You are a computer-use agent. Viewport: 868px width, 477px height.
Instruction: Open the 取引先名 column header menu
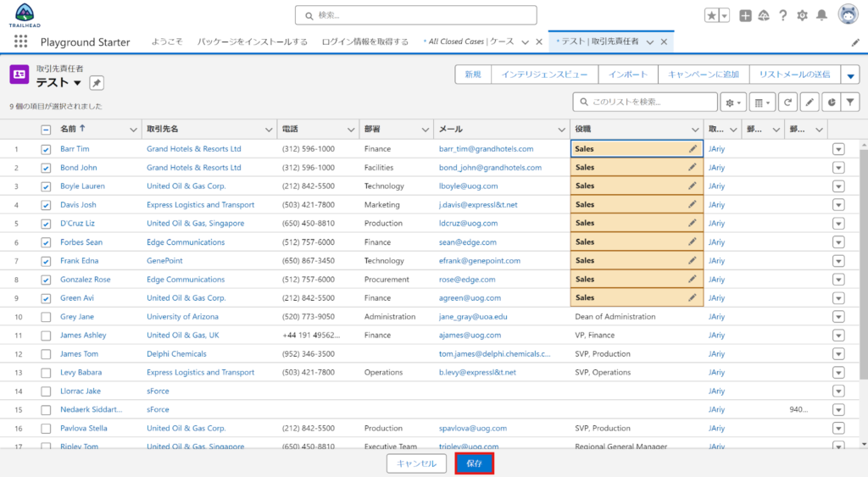coord(269,130)
